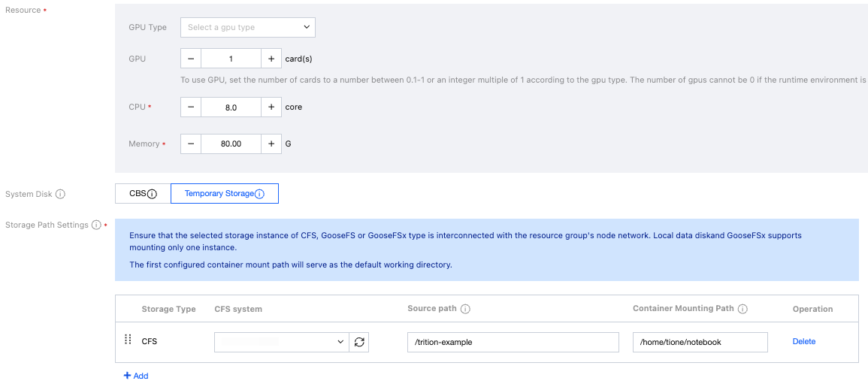Image resolution: width=868 pixels, height=387 pixels.
Task: Click the drag handle icon of CFS row
Action: [x=127, y=340]
